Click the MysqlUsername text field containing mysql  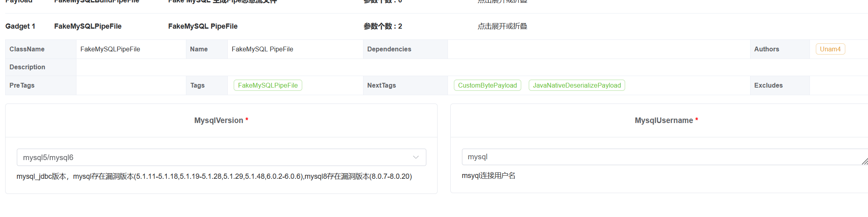pos(657,157)
